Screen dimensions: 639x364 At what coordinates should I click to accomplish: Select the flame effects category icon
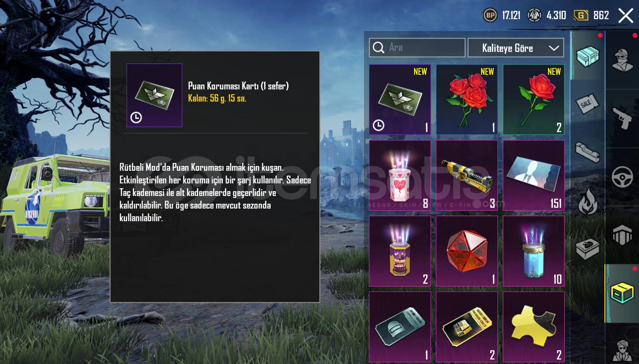[x=588, y=201]
